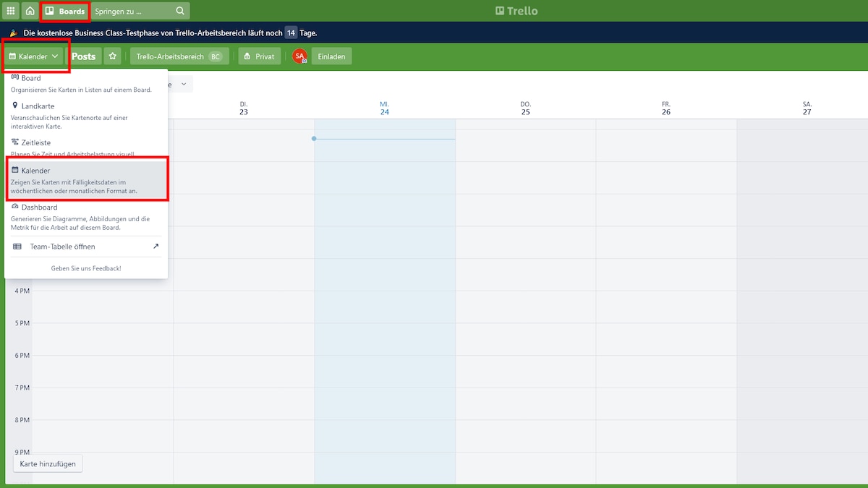This screenshot has width=868, height=488.
Task: Toggle the star to favorite the Posts board
Action: pyautogui.click(x=112, y=56)
